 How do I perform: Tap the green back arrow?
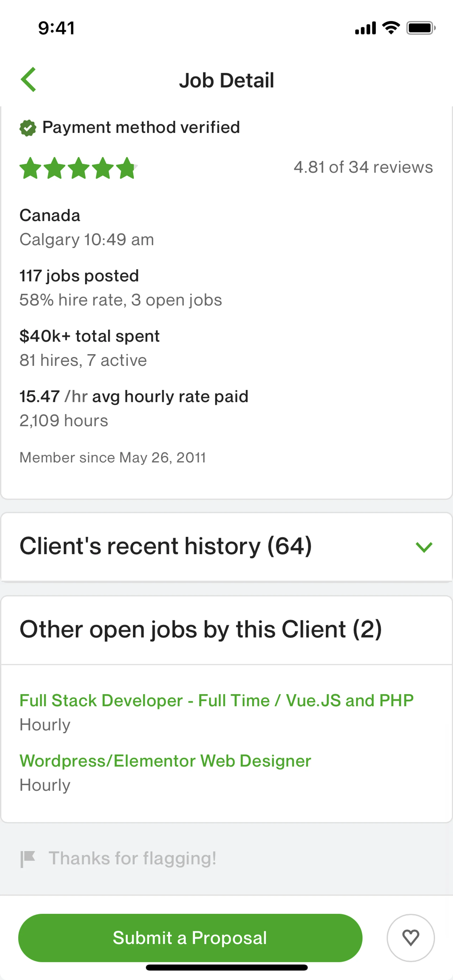(x=29, y=79)
